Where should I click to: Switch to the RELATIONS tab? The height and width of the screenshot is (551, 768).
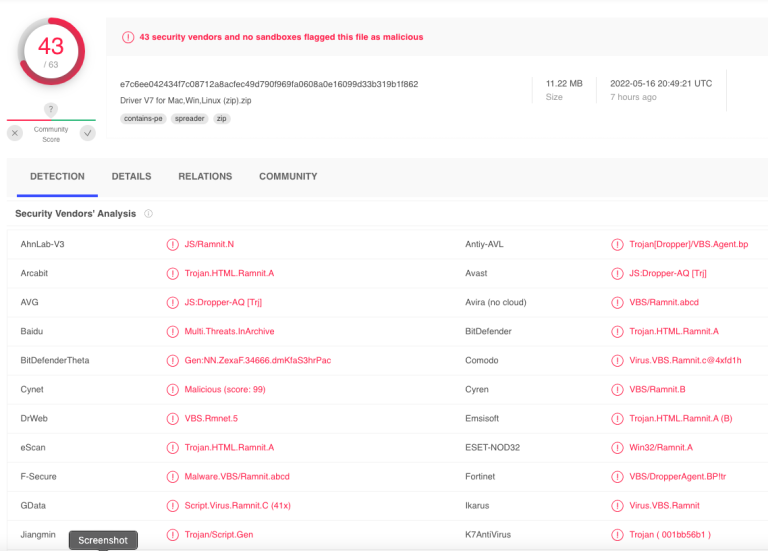205,176
